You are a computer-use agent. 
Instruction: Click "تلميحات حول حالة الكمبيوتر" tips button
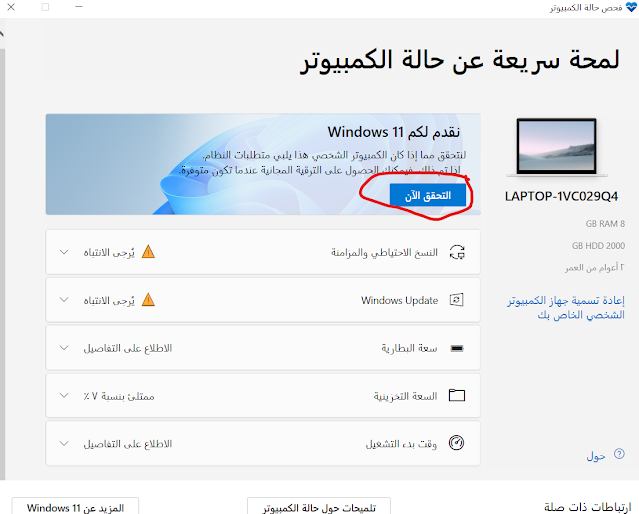[319, 507]
